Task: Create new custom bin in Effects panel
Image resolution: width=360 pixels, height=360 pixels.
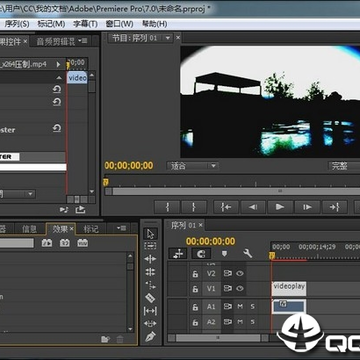Action: 105,339
